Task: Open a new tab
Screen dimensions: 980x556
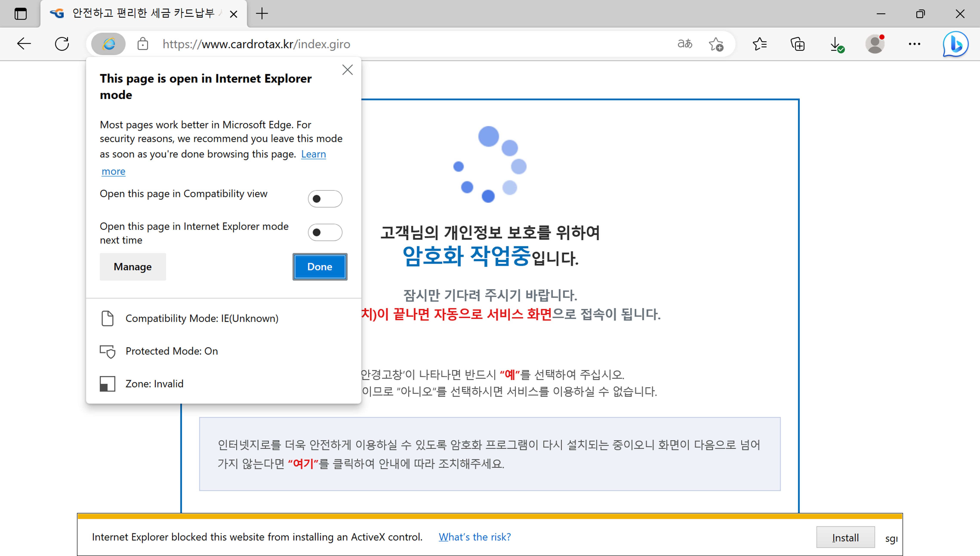Action: 262,14
